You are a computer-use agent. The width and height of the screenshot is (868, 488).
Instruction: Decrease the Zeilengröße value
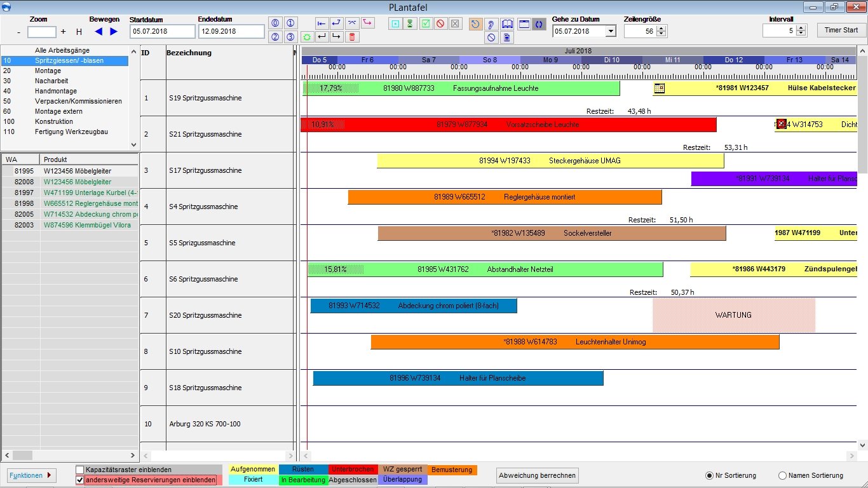(661, 34)
